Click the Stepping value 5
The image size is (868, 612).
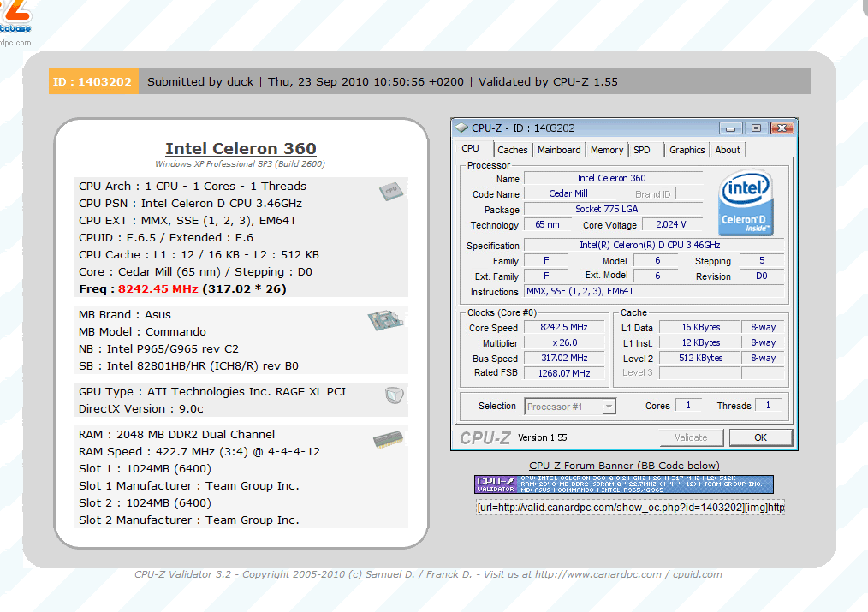[x=762, y=260]
